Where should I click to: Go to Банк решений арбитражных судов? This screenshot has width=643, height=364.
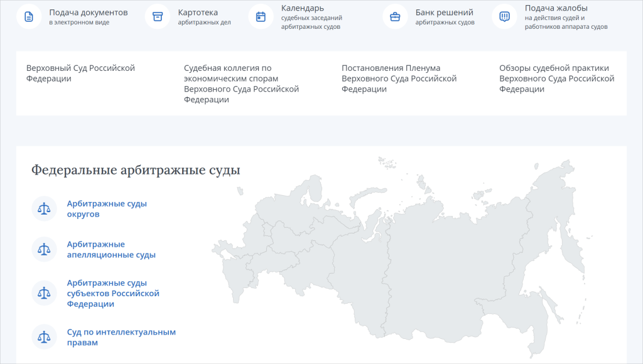click(444, 13)
